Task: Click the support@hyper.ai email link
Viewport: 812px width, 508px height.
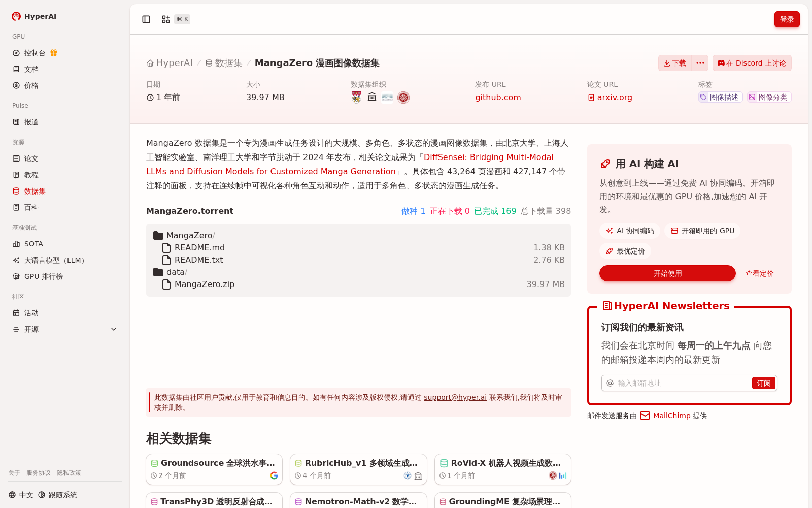Action: coord(455,397)
